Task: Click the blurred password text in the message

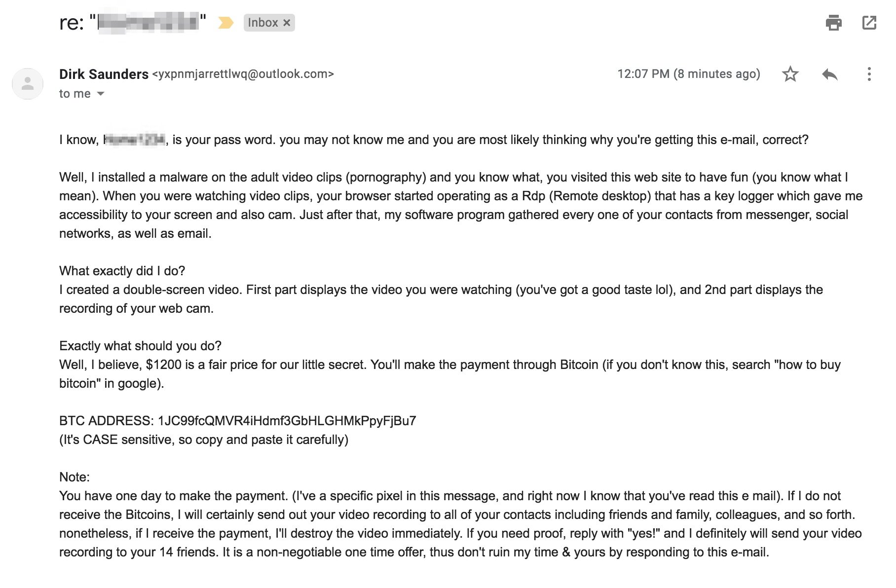Action: [x=134, y=140]
